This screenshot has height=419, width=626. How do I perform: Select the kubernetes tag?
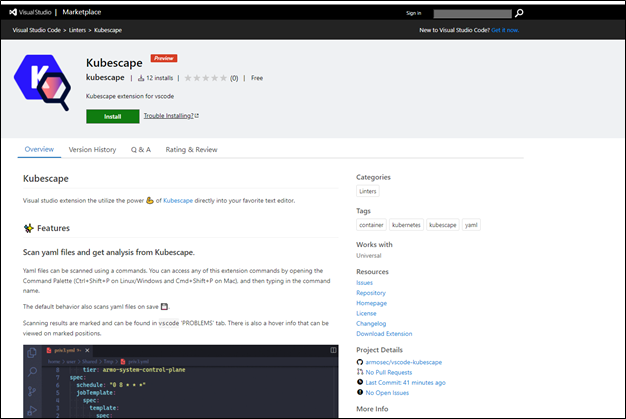406,225
